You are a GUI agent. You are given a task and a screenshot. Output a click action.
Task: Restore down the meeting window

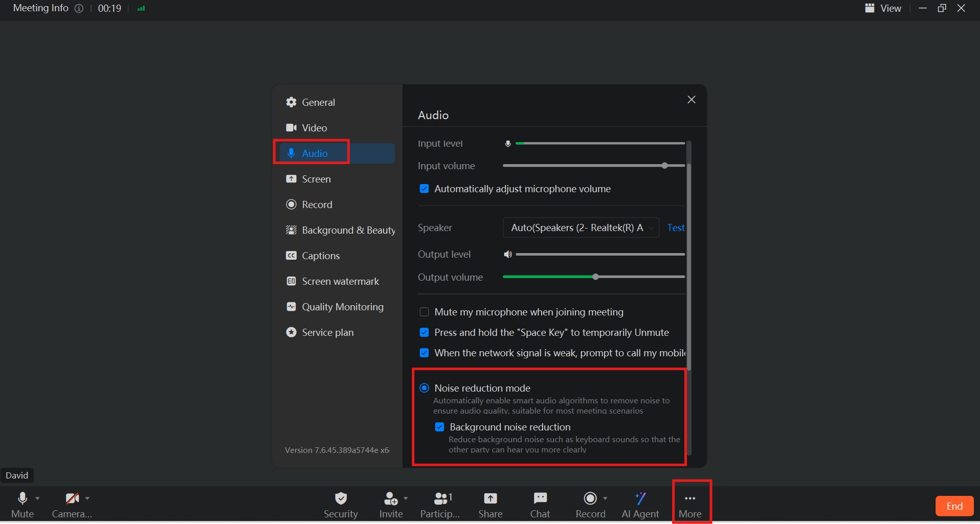[x=942, y=8]
